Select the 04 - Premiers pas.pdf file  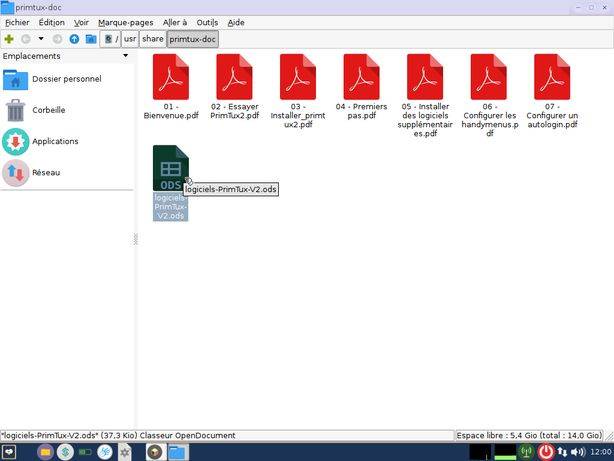tap(361, 87)
